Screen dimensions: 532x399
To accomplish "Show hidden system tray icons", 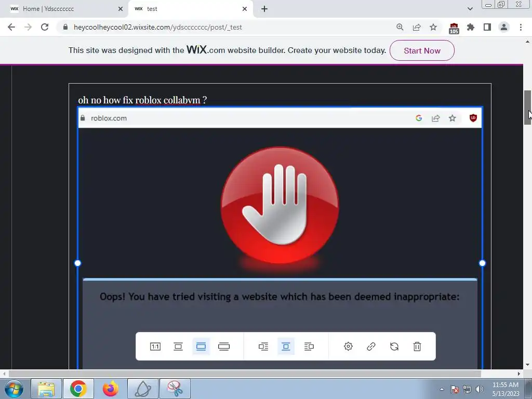I will [x=442, y=389].
